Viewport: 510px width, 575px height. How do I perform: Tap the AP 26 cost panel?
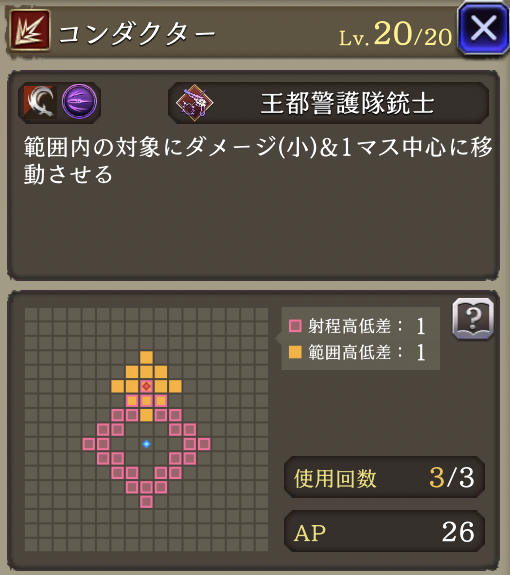point(384,531)
